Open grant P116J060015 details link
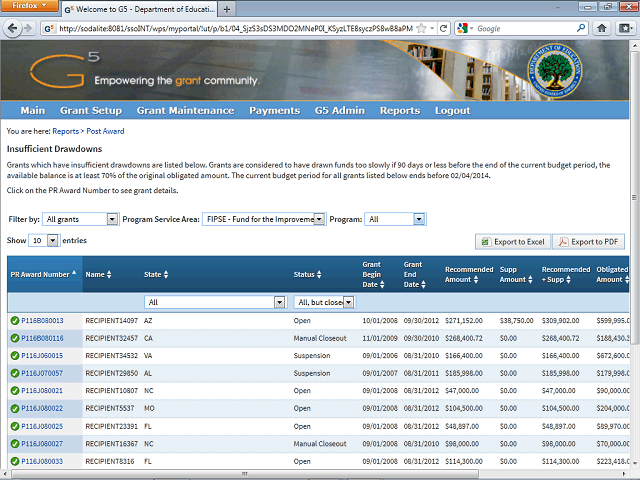The width and height of the screenshot is (640, 480). pyautogui.click(x=42, y=355)
